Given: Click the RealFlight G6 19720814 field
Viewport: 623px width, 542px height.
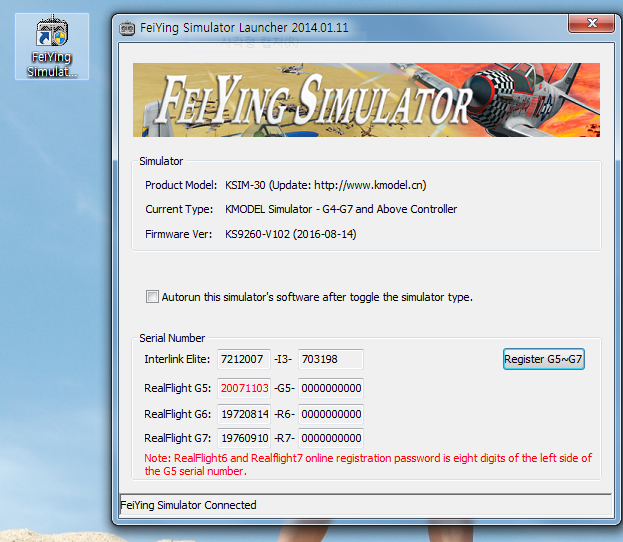Looking at the screenshot, I should coord(244,414).
